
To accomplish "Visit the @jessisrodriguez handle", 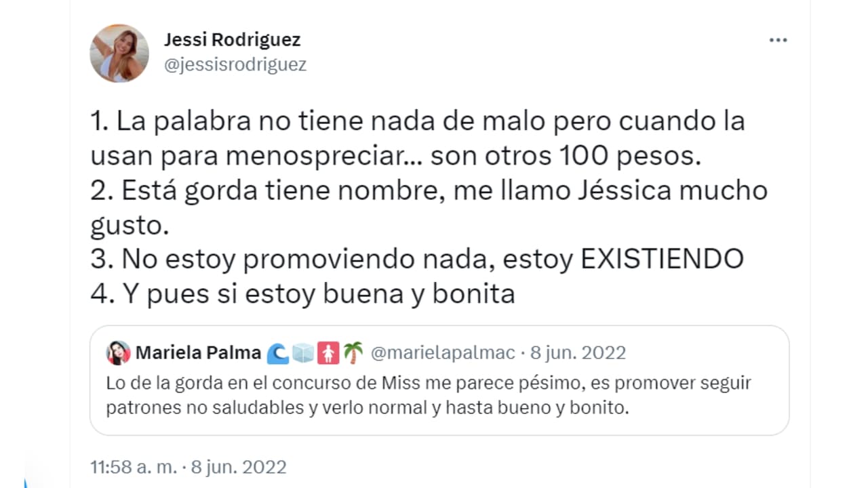I will (235, 64).
